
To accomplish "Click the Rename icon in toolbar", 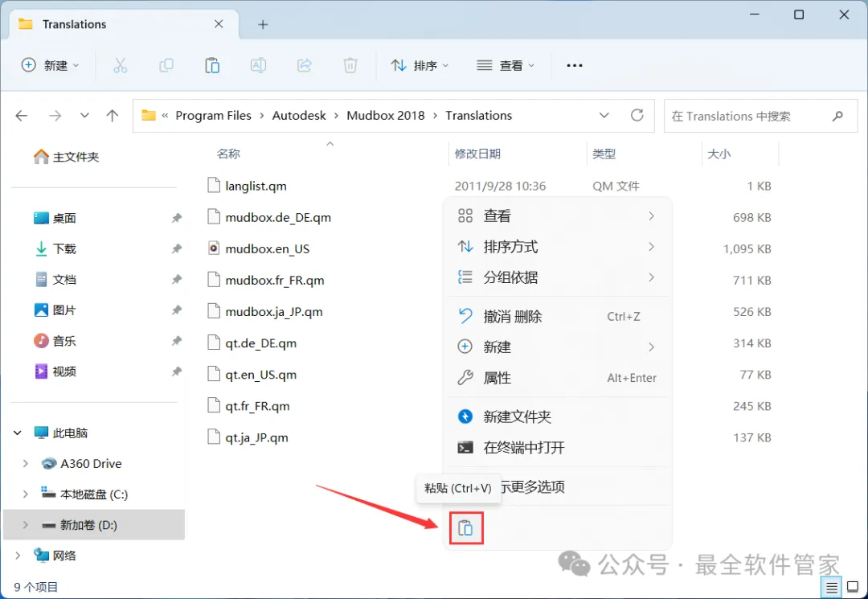I will click(x=258, y=65).
